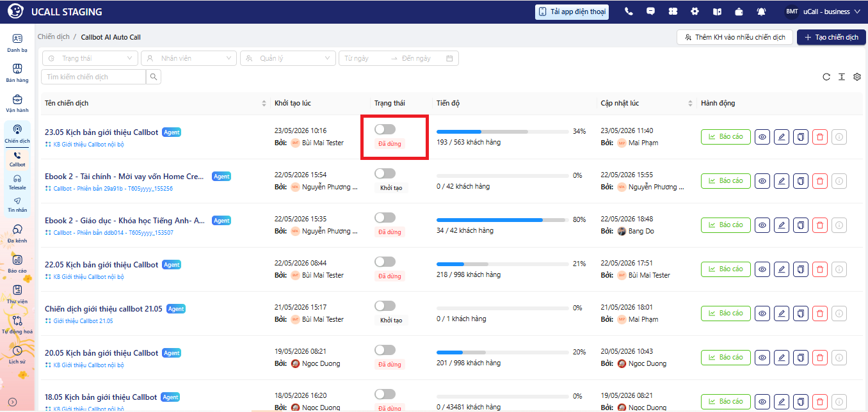868x412 pixels.
Task: Open the chat message icon in the top bar
Action: 651,12
